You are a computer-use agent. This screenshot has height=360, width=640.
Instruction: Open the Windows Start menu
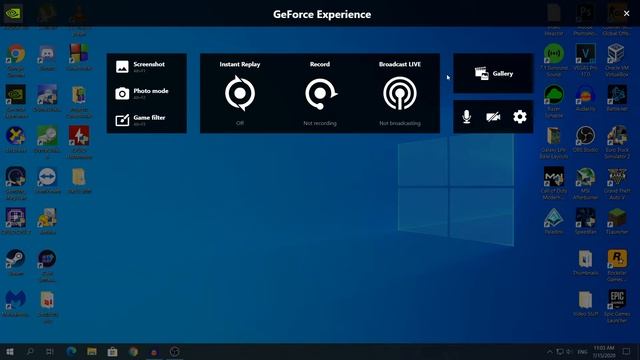[x=10, y=351]
